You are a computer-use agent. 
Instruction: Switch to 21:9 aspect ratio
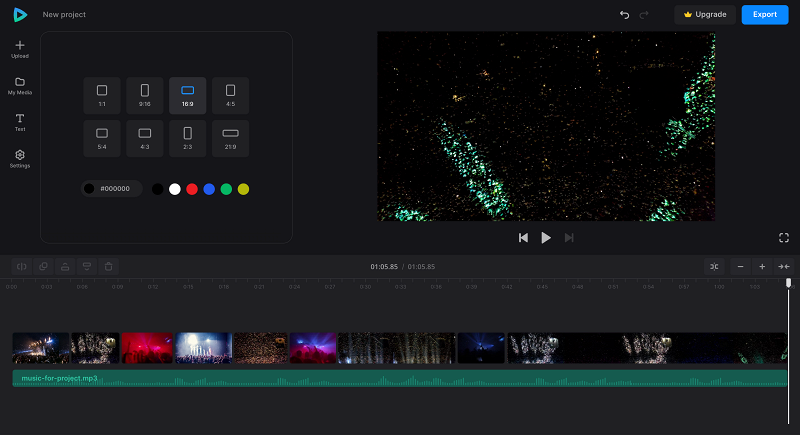(231, 138)
